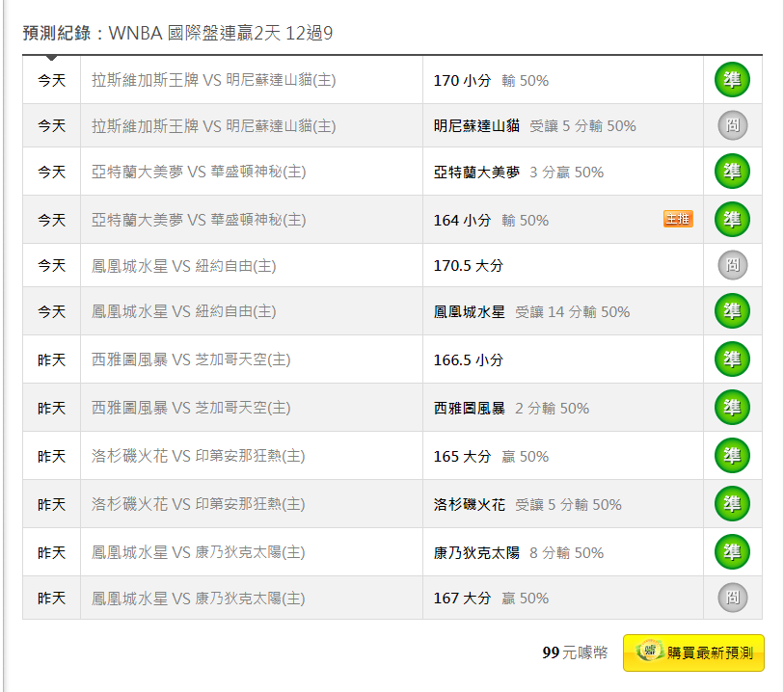Click the 準 icon for 鳳凰城水星 受讓 14 分

click(732, 310)
